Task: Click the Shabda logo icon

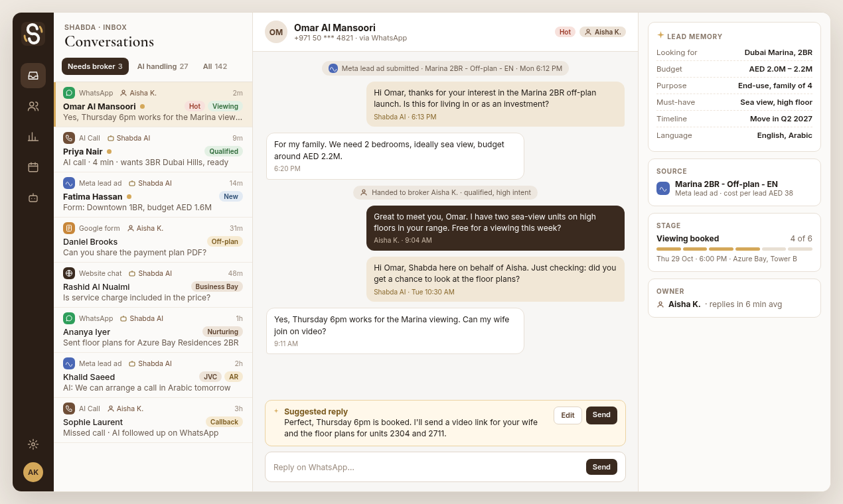Action: tap(33, 34)
